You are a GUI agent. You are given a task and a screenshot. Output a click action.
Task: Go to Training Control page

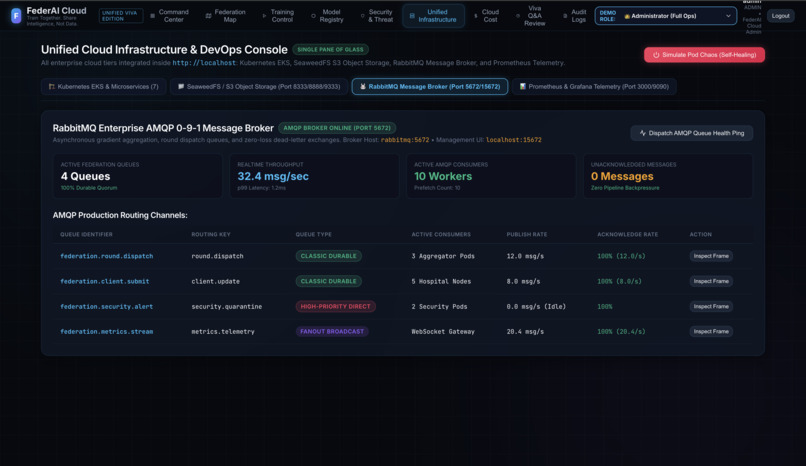[x=278, y=16]
